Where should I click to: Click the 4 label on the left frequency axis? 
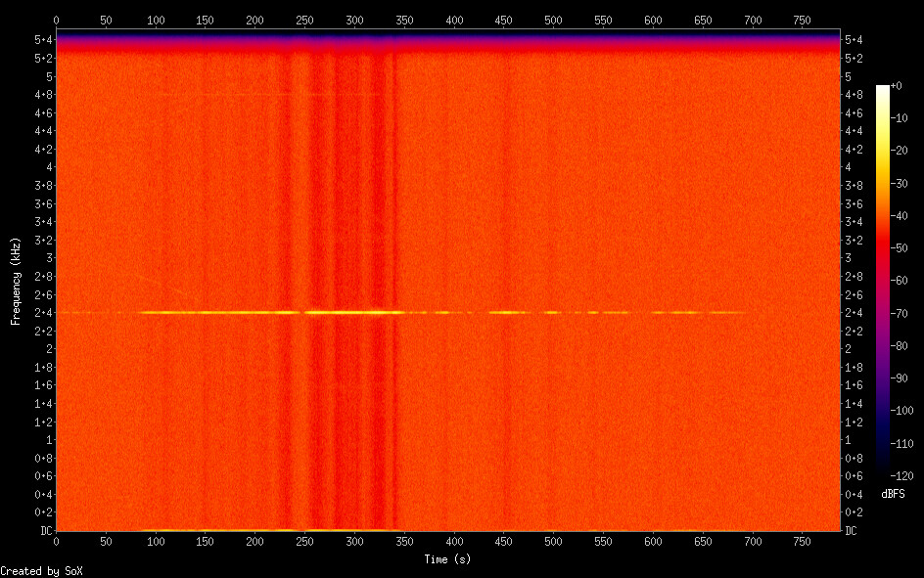coord(47,167)
